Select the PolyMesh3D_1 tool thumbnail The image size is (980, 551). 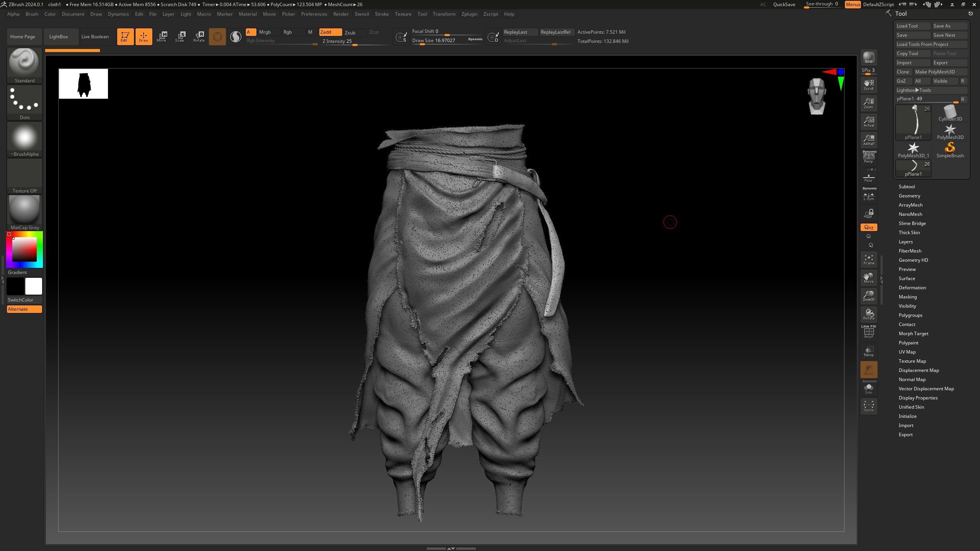pyautogui.click(x=913, y=150)
